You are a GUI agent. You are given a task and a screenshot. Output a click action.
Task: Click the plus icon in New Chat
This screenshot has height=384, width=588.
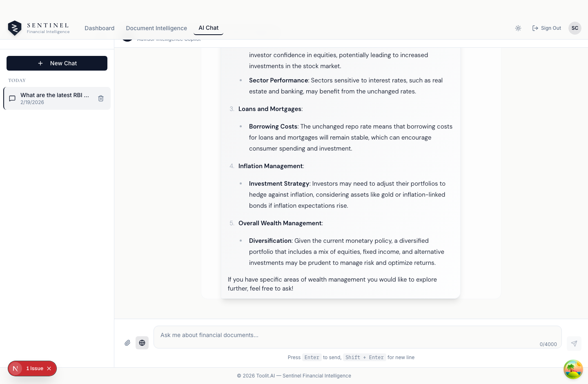tap(40, 63)
